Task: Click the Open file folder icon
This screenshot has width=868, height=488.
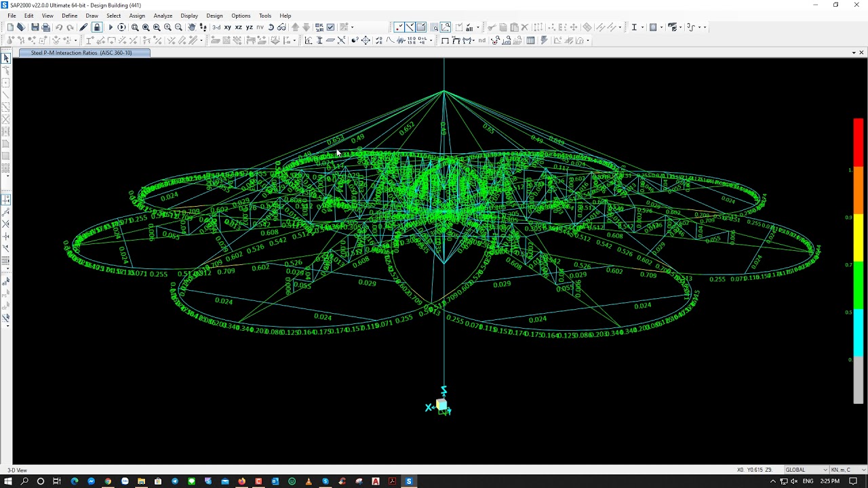Action: tap(21, 27)
